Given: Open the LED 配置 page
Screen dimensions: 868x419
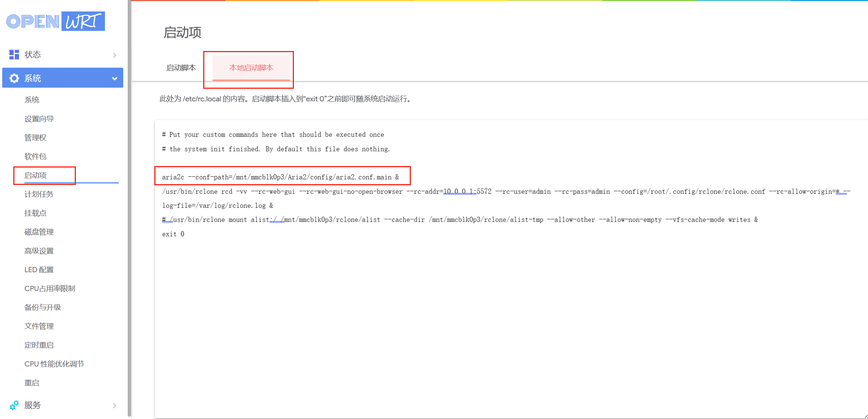Looking at the screenshot, I should pyautogui.click(x=39, y=270).
